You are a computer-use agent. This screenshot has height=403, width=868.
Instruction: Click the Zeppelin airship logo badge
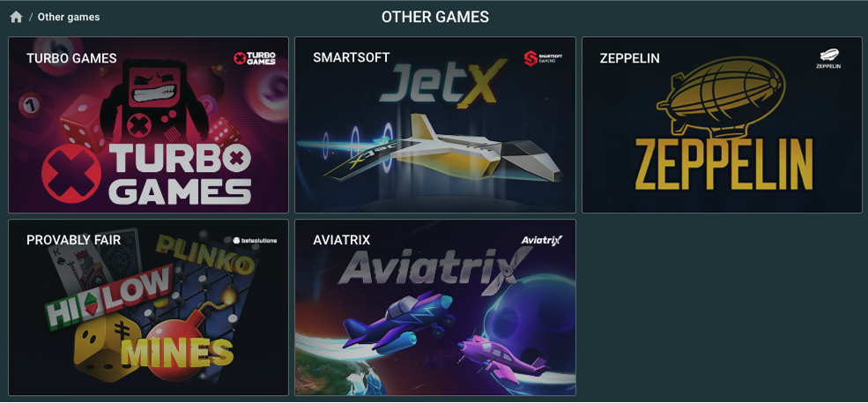click(828, 58)
